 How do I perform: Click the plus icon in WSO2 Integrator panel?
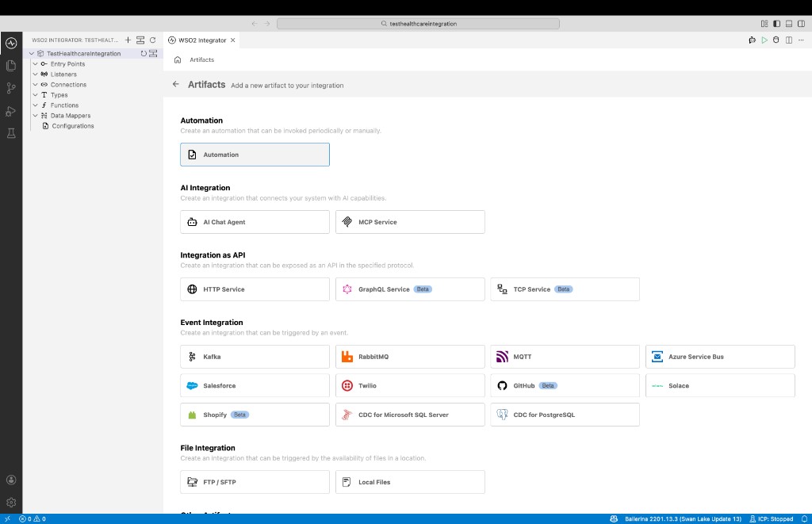pyautogui.click(x=128, y=40)
